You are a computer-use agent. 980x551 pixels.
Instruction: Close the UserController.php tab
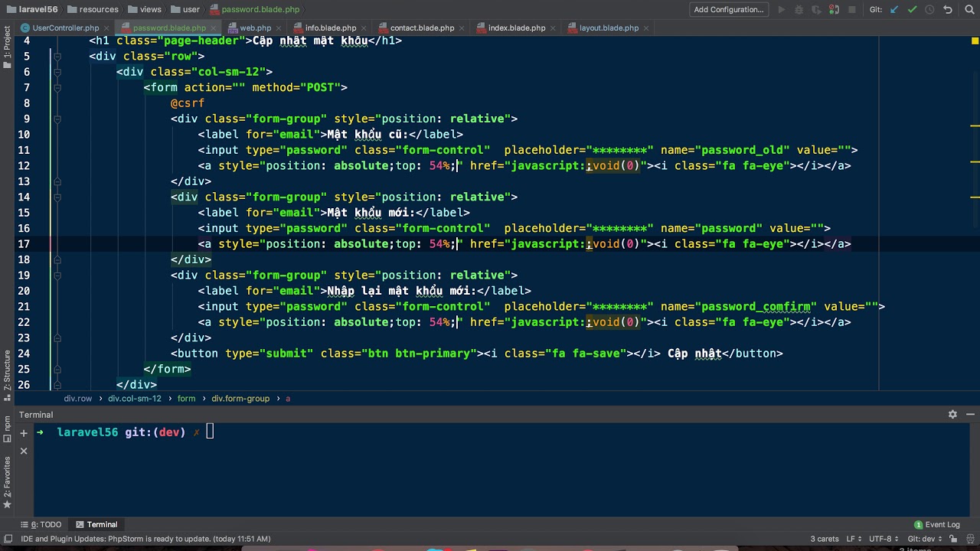coord(106,28)
